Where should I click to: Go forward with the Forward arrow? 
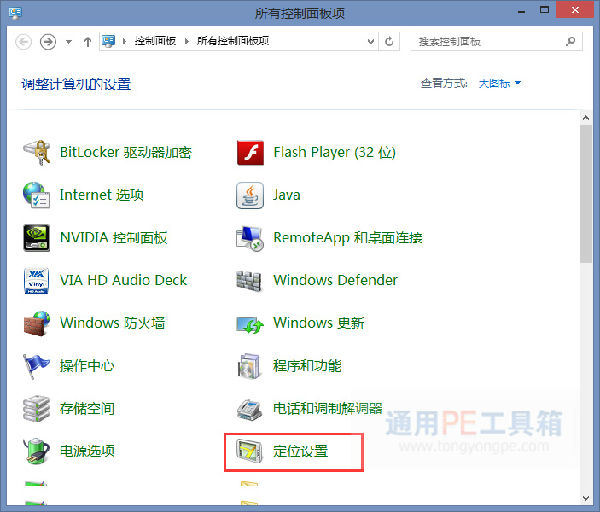tap(48, 41)
